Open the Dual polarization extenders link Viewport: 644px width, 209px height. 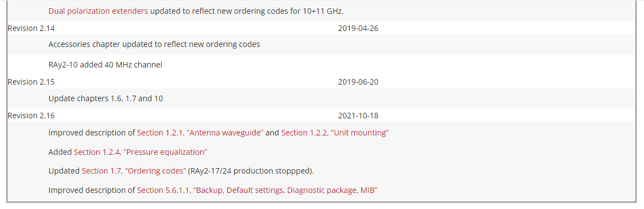click(98, 11)
